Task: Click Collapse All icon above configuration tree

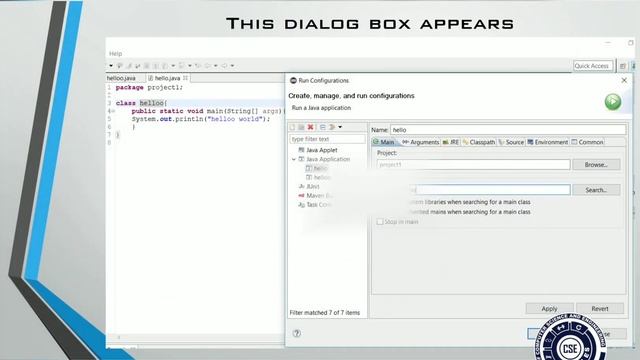Action: 322,127
